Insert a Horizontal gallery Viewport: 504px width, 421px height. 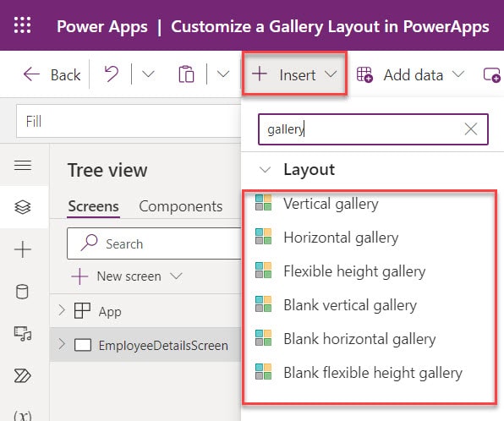[369, 238]
